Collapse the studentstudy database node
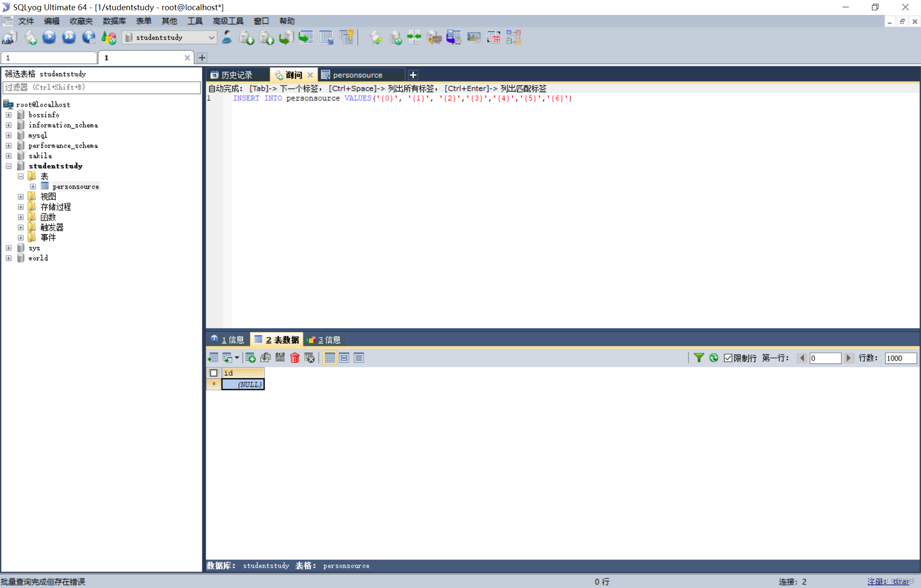 (9, 166)
